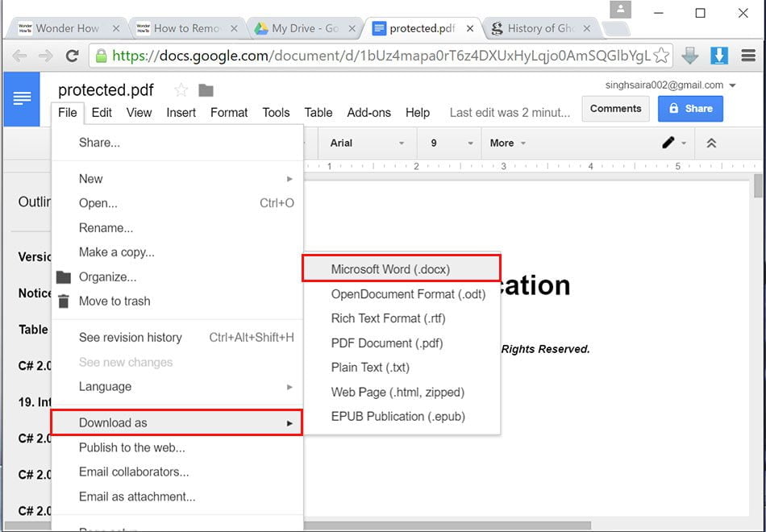Close the first Wonder How tab

point(116,28)
